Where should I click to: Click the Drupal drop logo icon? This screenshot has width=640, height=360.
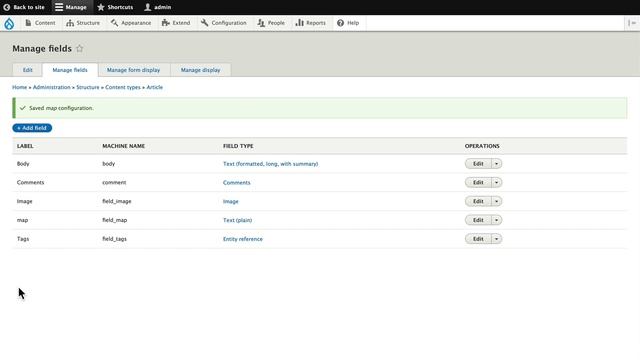[x=9, y=23]
